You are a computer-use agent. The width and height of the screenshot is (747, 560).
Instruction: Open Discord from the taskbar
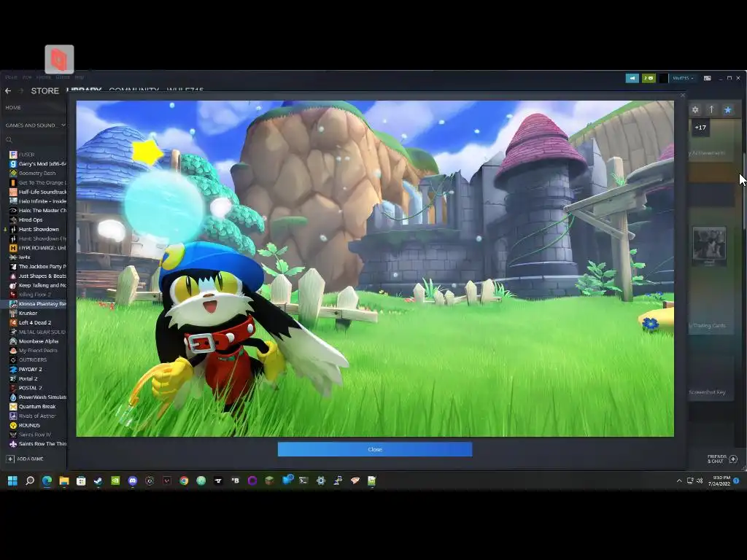point(133,481)
